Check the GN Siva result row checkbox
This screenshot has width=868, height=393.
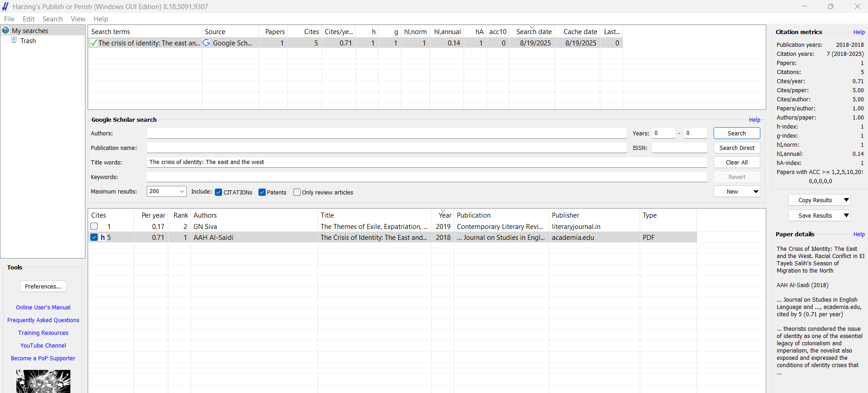click(94, 226)
